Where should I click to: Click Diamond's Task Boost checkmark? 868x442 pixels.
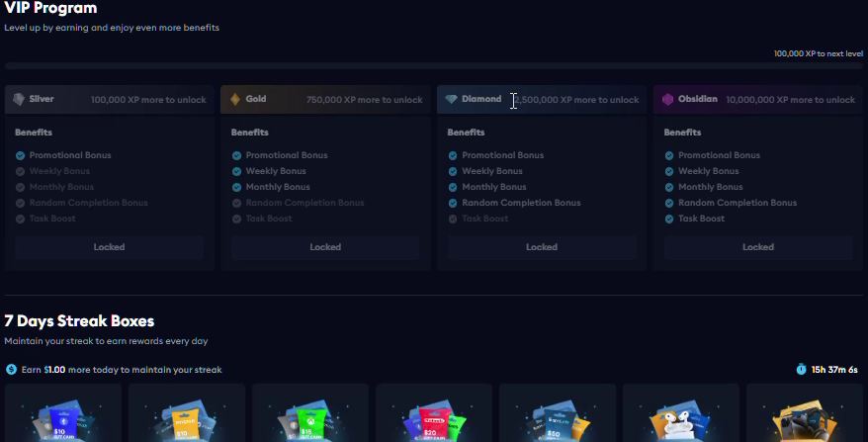[x=453, y=219]
